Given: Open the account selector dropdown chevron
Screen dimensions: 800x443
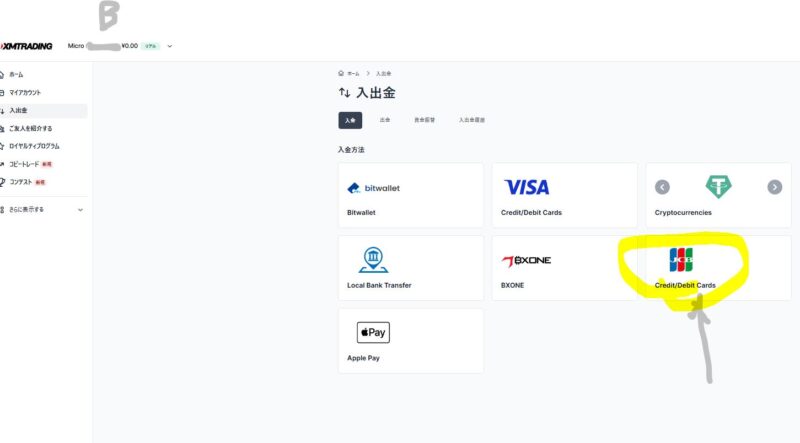Looking at the screenshot, I should pyautogui.click(x=170, y=46).
